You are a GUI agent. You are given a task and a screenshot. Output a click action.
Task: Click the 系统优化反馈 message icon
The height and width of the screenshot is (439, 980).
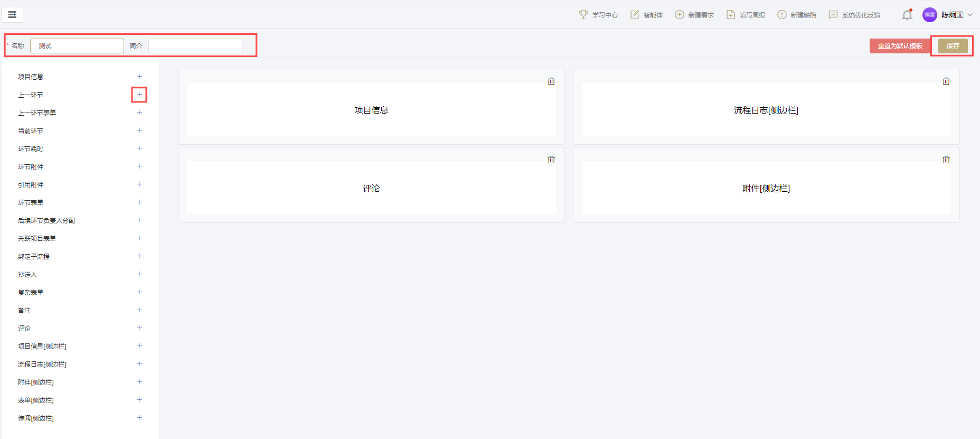click(833, 15)
